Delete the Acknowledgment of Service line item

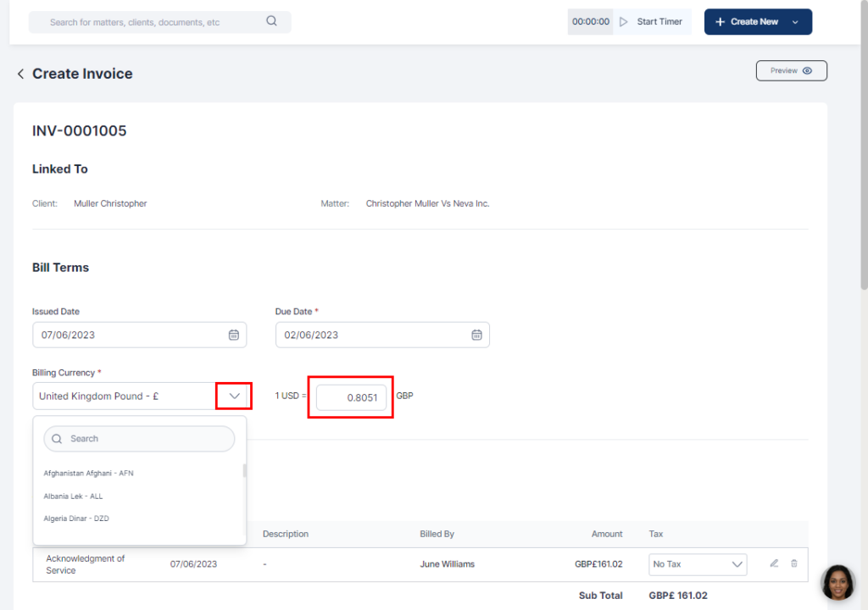[x=794, y=563]
